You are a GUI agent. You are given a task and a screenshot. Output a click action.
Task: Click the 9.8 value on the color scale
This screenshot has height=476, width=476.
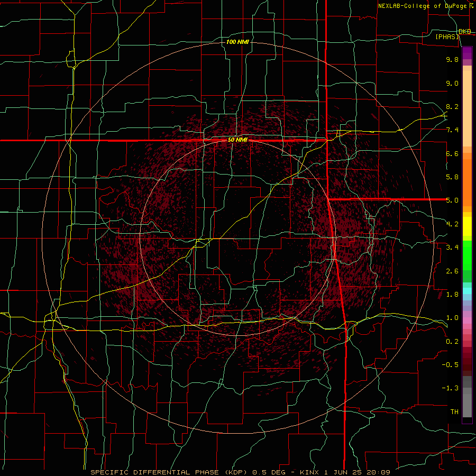pos(452,59)
